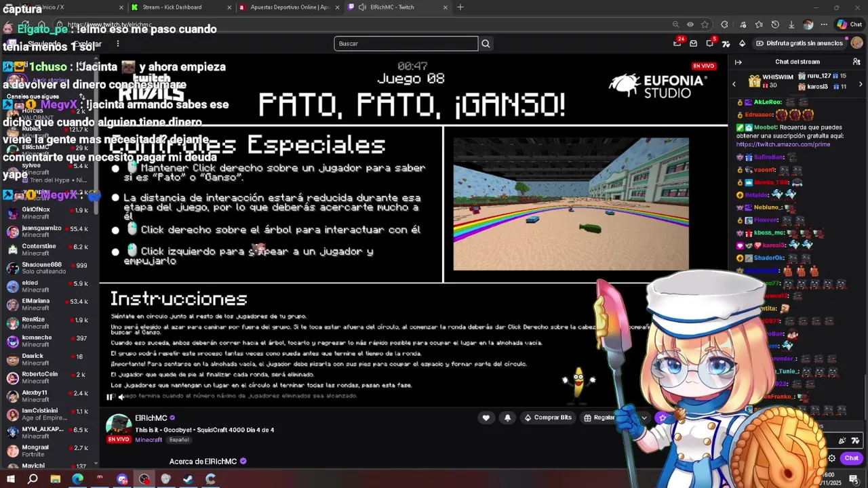The width and height of the screenshot is (868, 488).
Task: Open the Twitch user avatar menu
Action: pyautogui.click(x=857, y=43)
